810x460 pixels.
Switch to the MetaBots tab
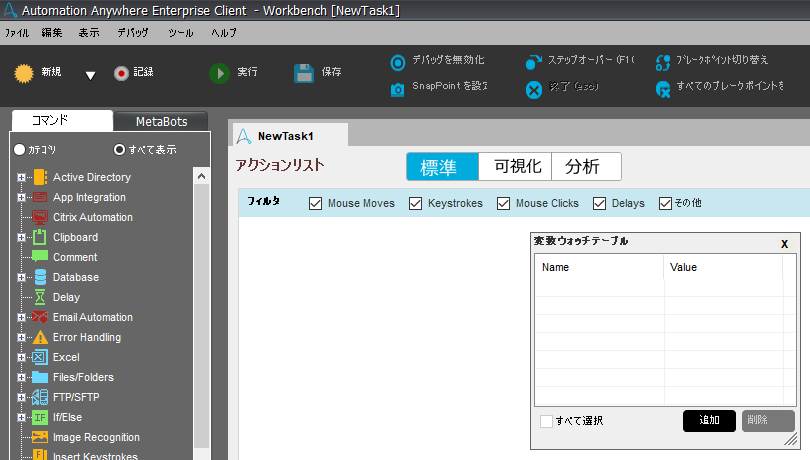[x=161, y=121]
